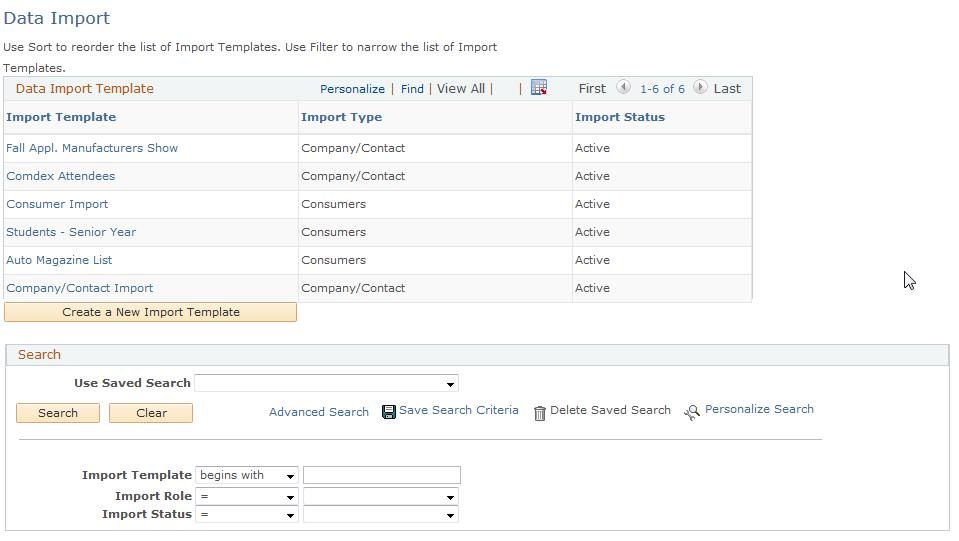Click the Data Import Template grid title
Screen dimensions: 959x541
pos(84,89)
